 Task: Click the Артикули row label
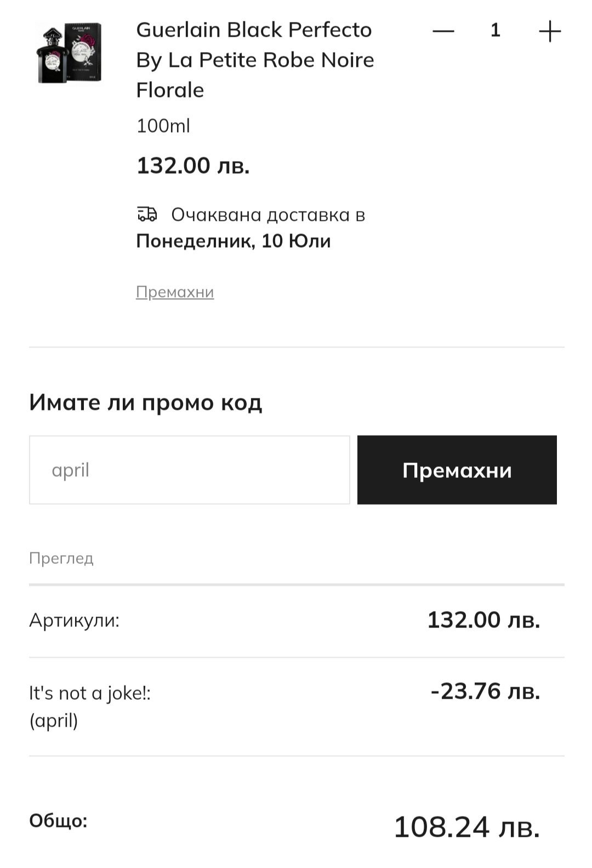pyautogui.click(x=74, y=620)
